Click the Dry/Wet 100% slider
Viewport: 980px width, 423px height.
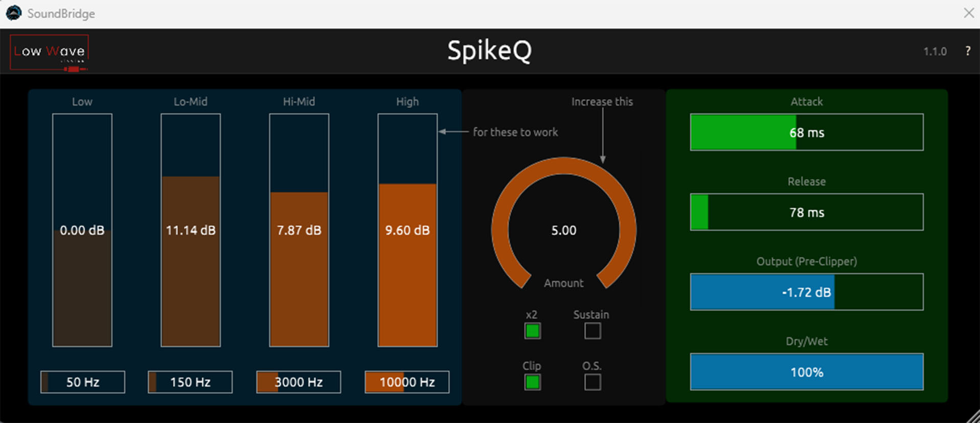pos(807,372)
